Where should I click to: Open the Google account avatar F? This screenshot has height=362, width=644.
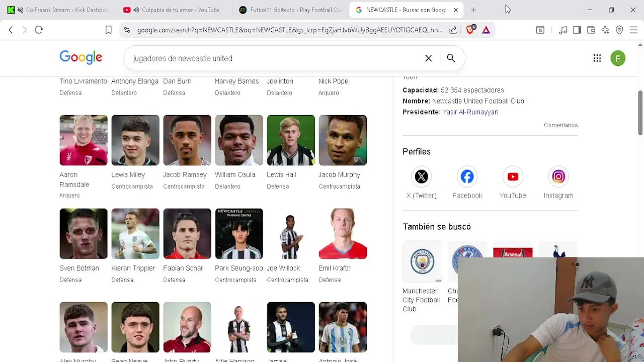pyautogui.click(x=618, y=58)
